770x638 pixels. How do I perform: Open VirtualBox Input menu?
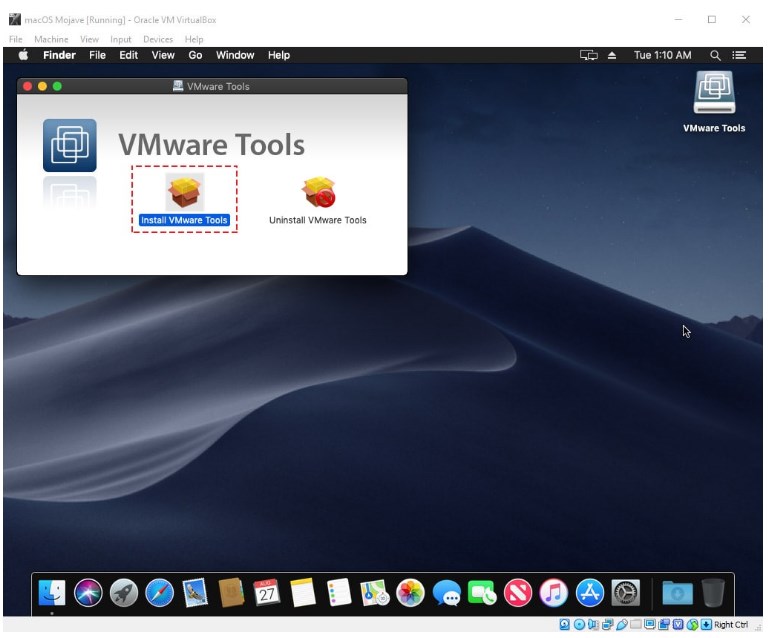[121, 39]
